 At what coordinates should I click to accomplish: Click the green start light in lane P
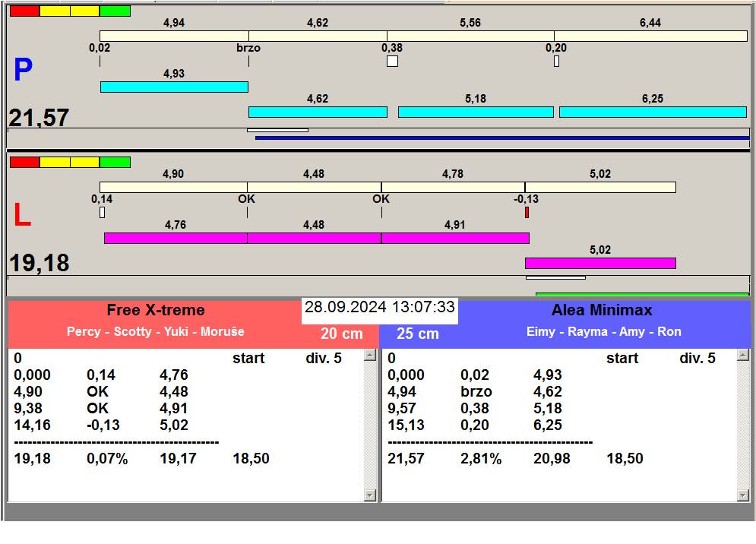115,11
